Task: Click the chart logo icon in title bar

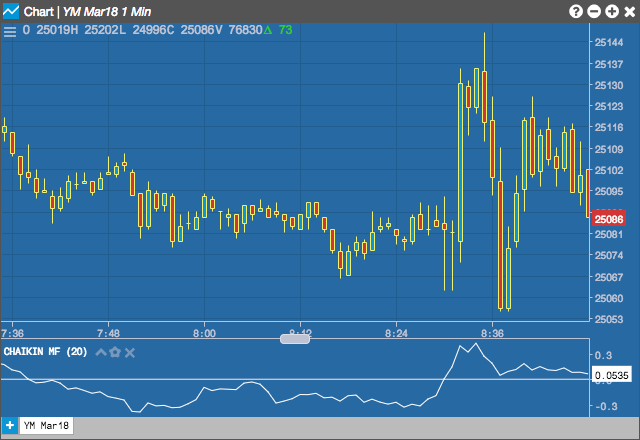Action: (x=11, y=11)
